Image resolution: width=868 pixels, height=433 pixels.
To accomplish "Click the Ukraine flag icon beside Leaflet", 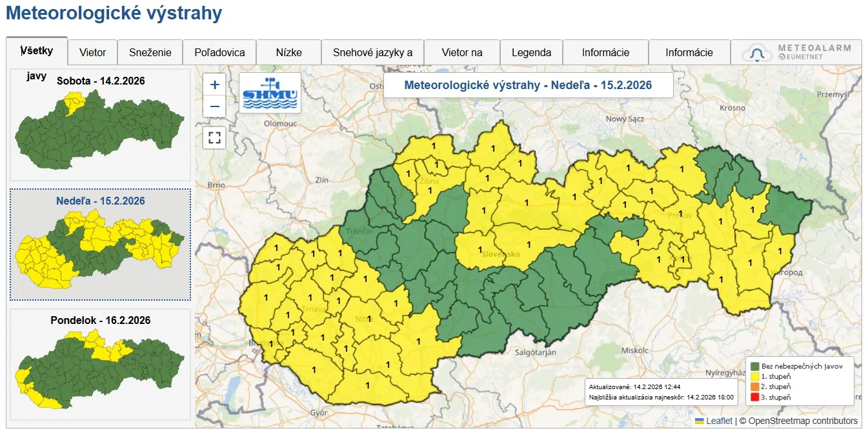I will pyautogui.click(x=699, y=421).
